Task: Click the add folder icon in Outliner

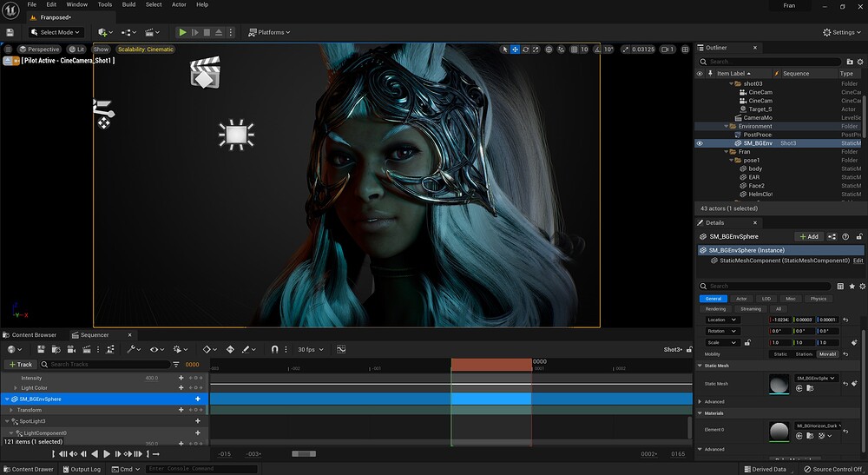Action: 850,62
